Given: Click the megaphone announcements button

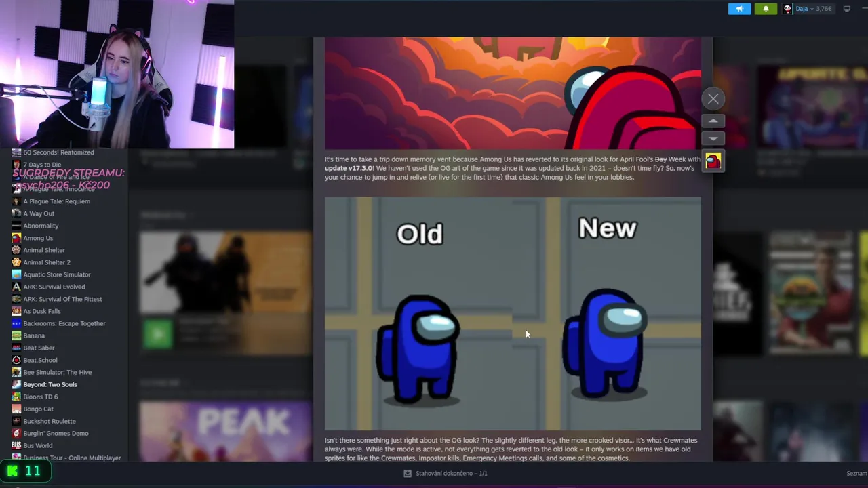Looking at the screenshot, I should tap(739, 9).
